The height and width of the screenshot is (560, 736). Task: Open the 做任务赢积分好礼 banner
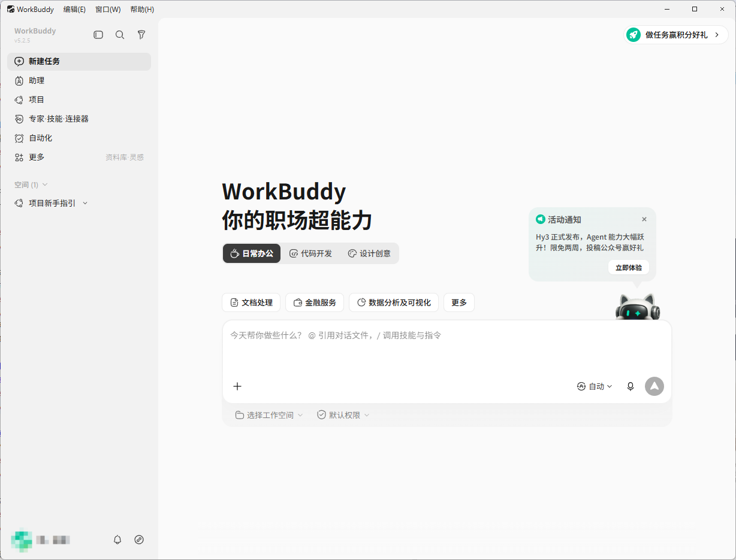pyautogui.click(x=676, y=35)
